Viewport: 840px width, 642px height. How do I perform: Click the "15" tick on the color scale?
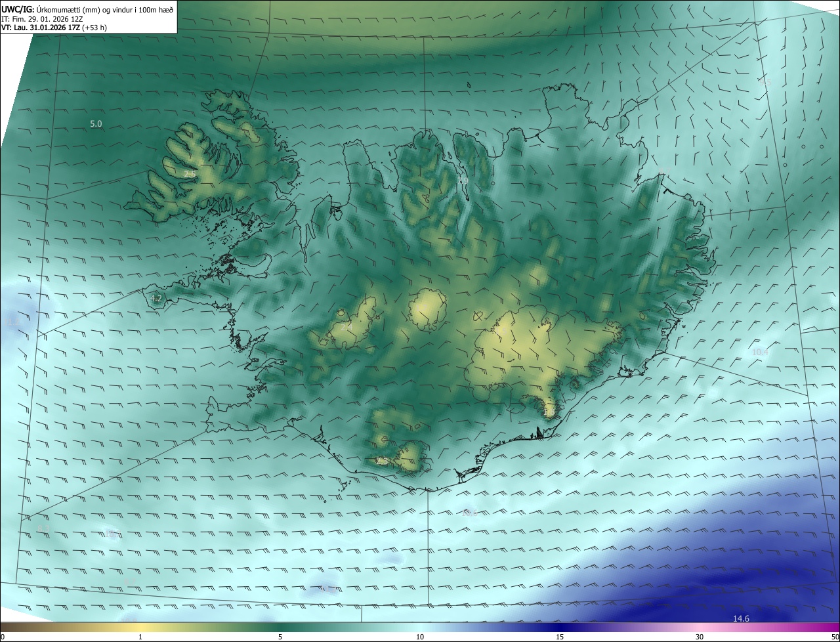click(x=560, y=636)
